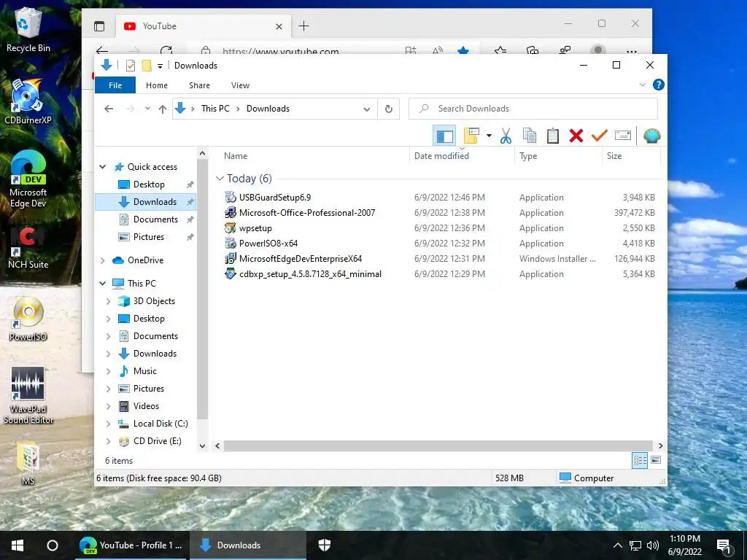Expand the 3D Objects folder node

click(x=108, y=301)
